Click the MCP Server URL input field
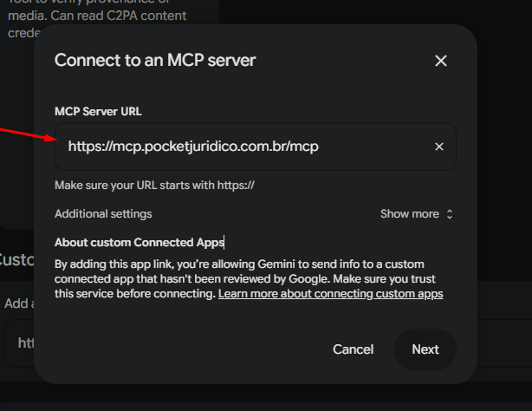The width and height of the screenshot is (532, 411). [x=255, y=147]
